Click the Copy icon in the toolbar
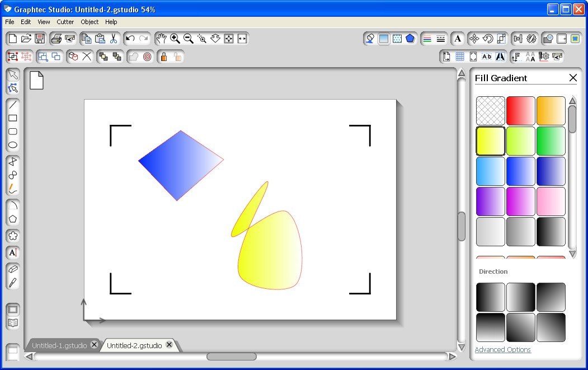588x370 pixels. pos(87,39)
